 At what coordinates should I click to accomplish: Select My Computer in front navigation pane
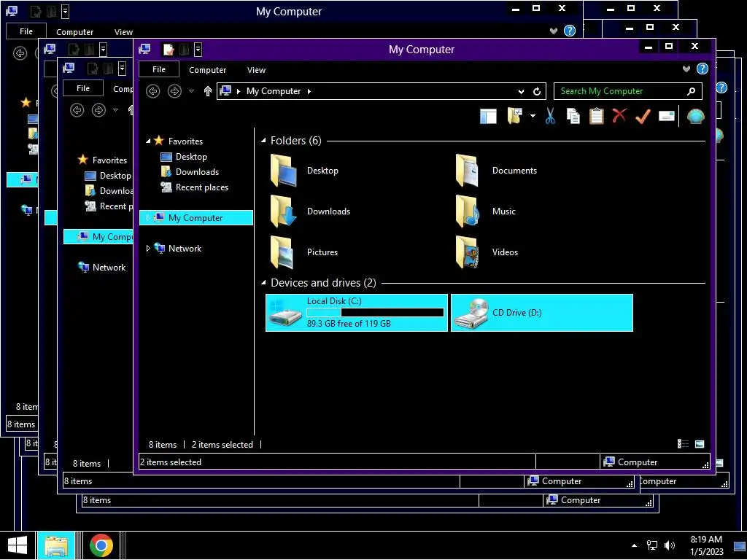coord(196,217)
